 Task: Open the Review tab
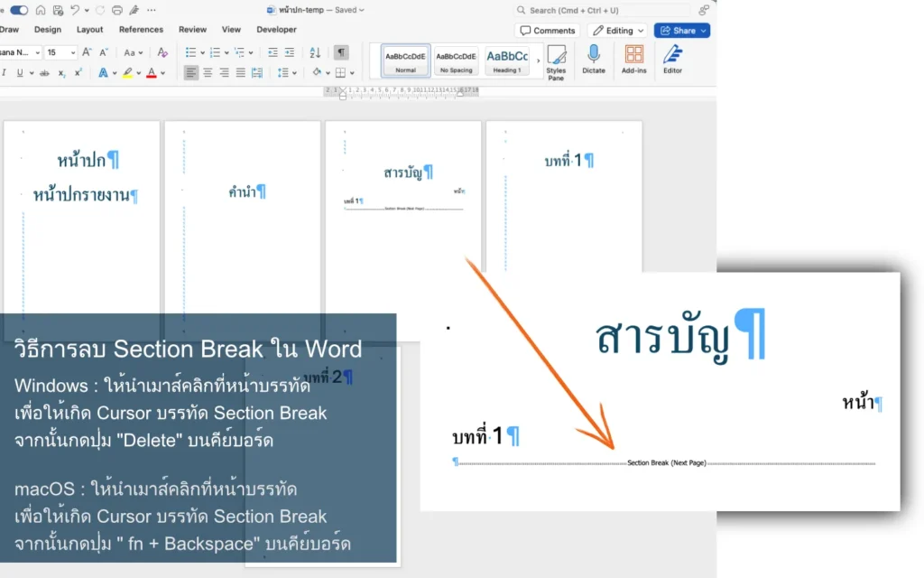tap(193, 30)
